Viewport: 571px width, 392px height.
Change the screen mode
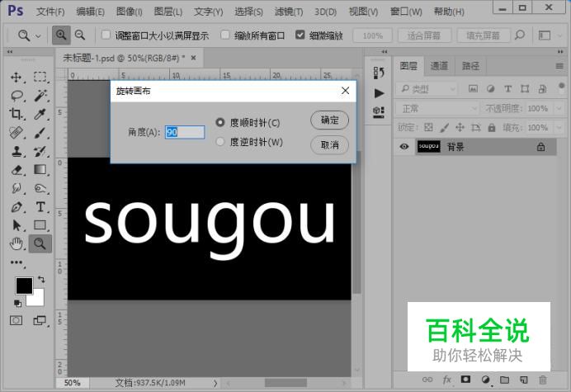pyautogui.click(x=40, y=320)
